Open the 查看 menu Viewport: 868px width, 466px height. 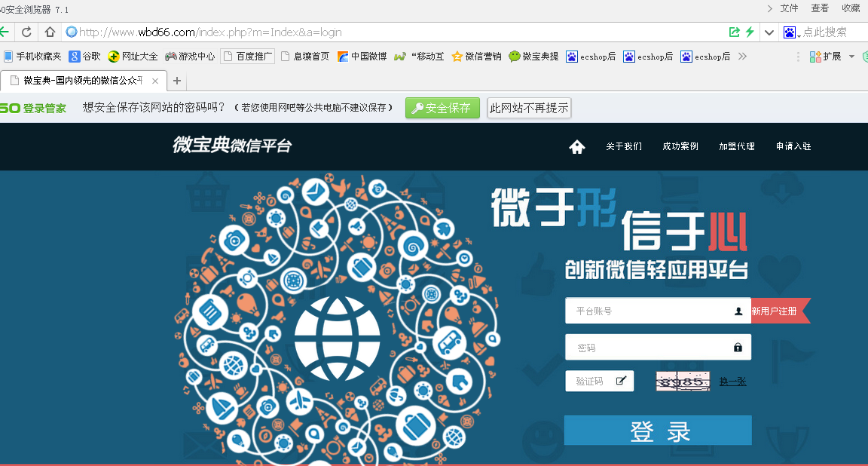click(820, 8)
